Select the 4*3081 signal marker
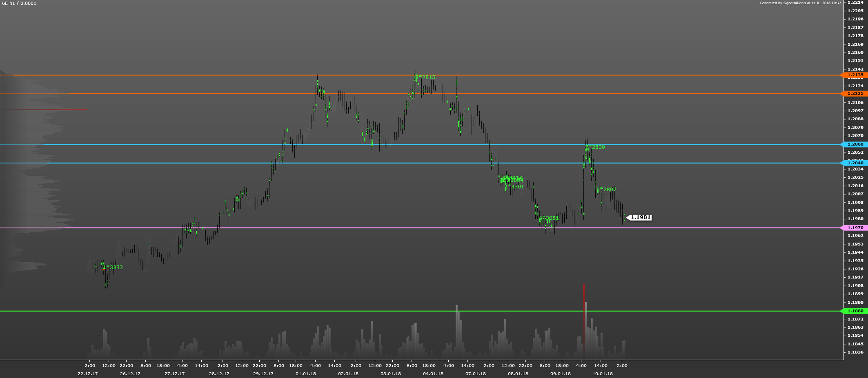The height and width of the screenshot is (378, 868). tap(549, 218)
